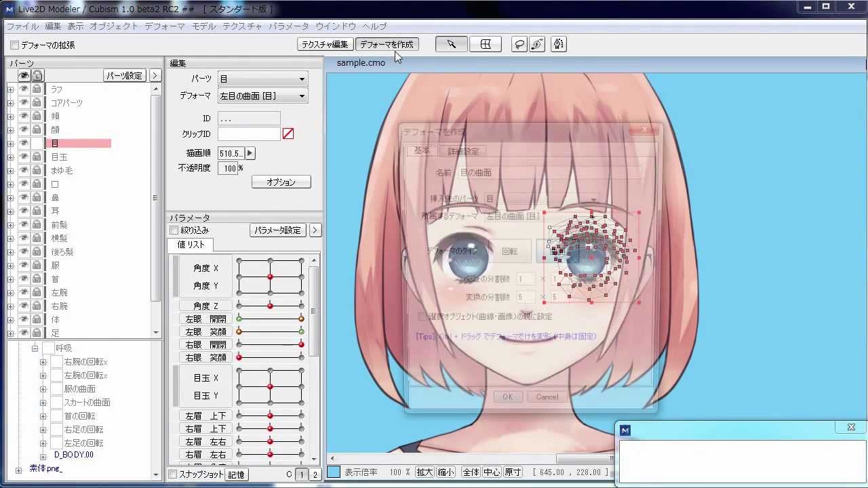Click the 左眉 上下 slider handle
The width and height of the screenshot is (868, 488).
coord(270,416)
